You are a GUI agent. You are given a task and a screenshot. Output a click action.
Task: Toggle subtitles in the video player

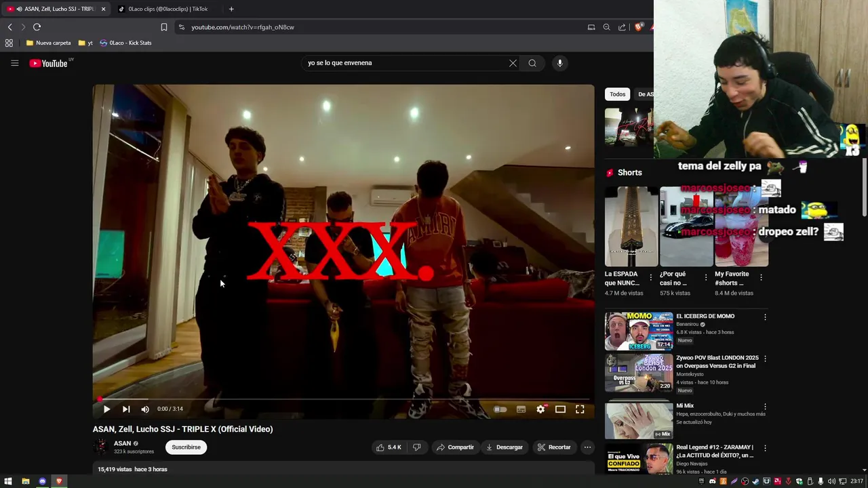pos(521,409)
